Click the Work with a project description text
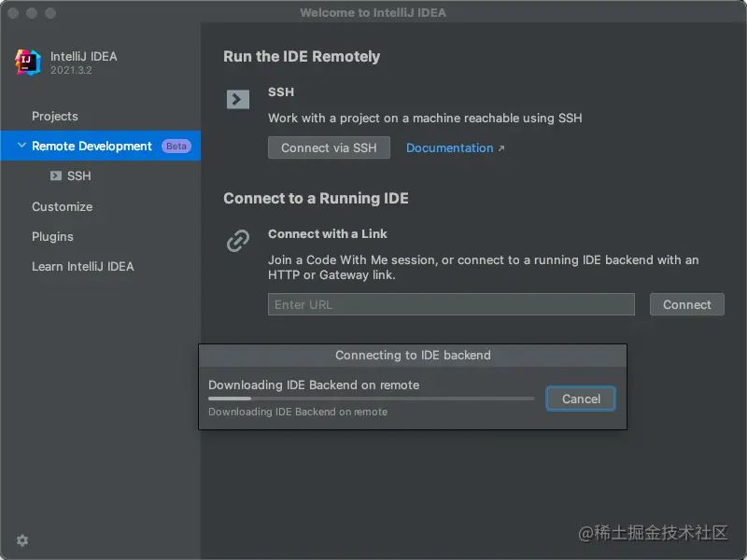This screenshot has width=747, height=560. click(425, 119)
